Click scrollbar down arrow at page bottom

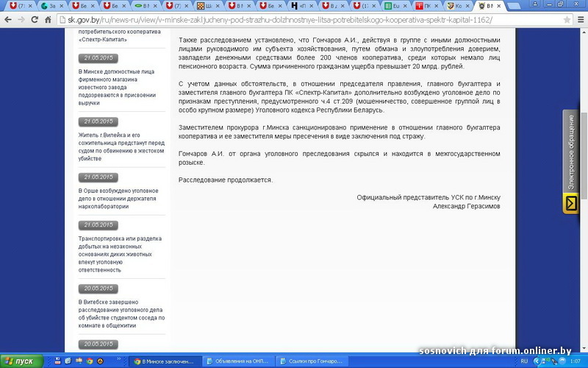pyautogui.click(x=584, y=349)
